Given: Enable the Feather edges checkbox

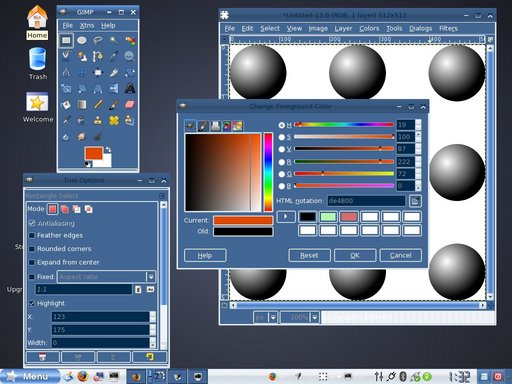Looking at the screenshot, I should 32,235.
